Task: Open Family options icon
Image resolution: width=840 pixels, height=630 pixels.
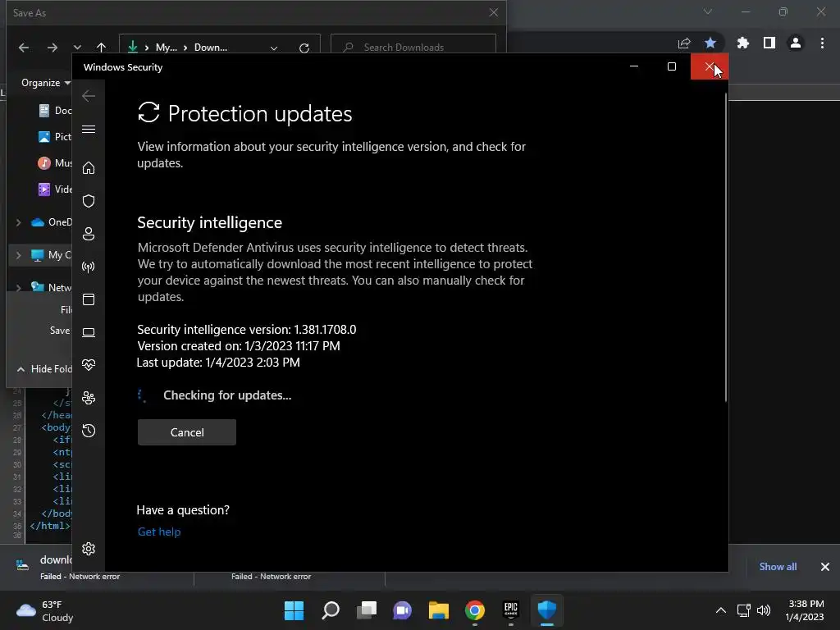Action: coord(89,398)
